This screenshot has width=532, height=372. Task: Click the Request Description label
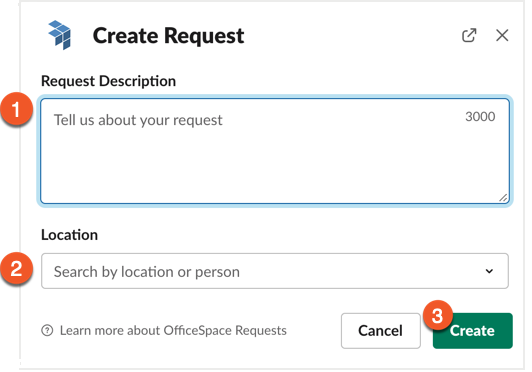click(x=109, y=81)
